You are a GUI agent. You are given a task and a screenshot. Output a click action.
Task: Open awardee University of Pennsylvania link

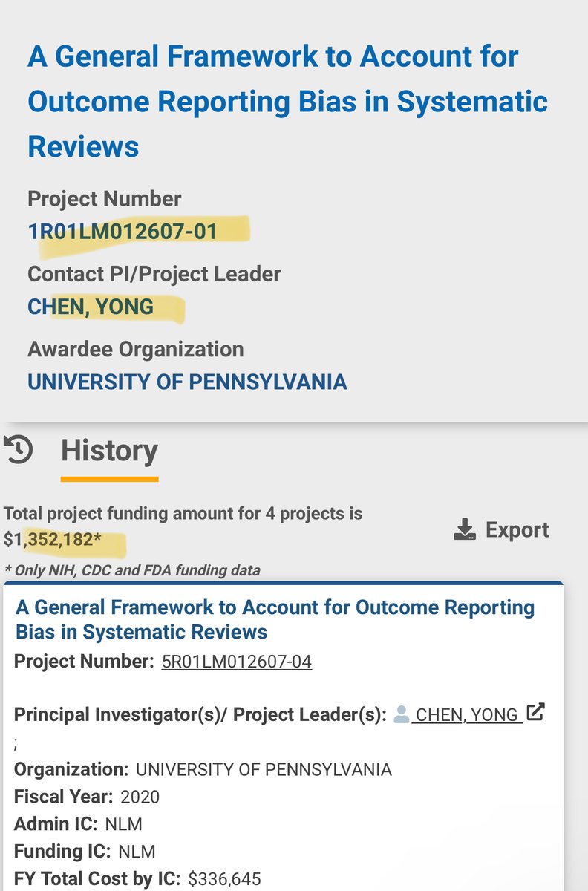point(187,382)
